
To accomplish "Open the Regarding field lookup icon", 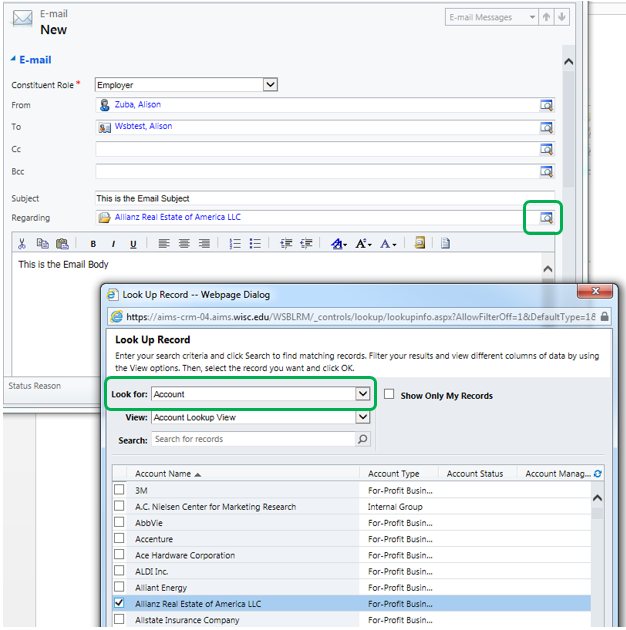I will pos(546,217).
